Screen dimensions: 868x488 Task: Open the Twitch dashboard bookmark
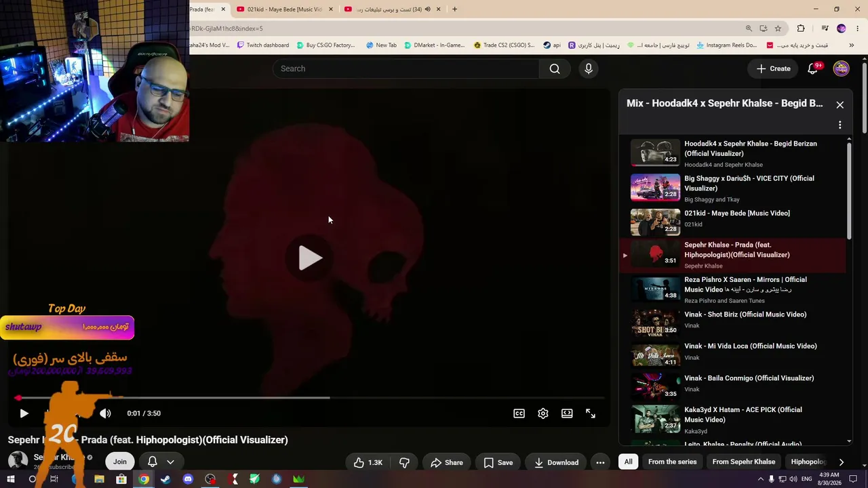(263, 45)
